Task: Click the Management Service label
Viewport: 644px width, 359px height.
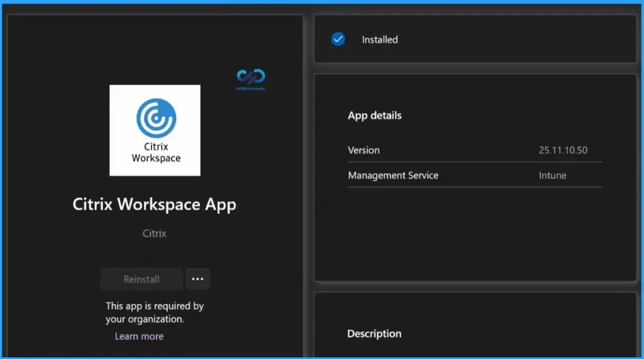Action: (393, 175)
